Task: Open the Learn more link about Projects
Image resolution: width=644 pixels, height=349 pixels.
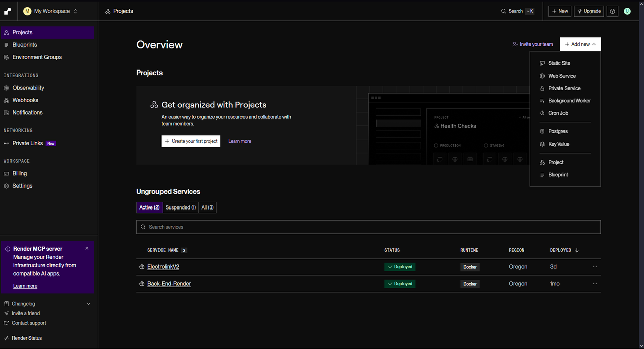Action: 239,141
